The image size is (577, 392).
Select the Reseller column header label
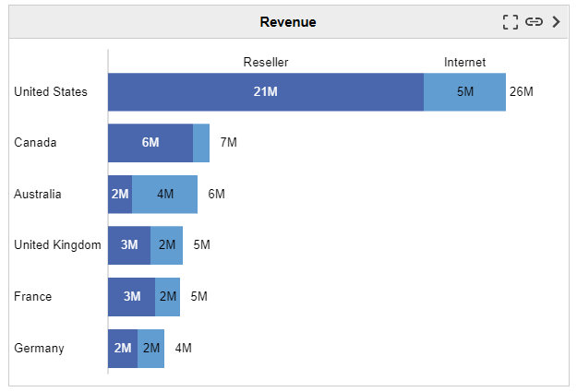pos(266,63)
